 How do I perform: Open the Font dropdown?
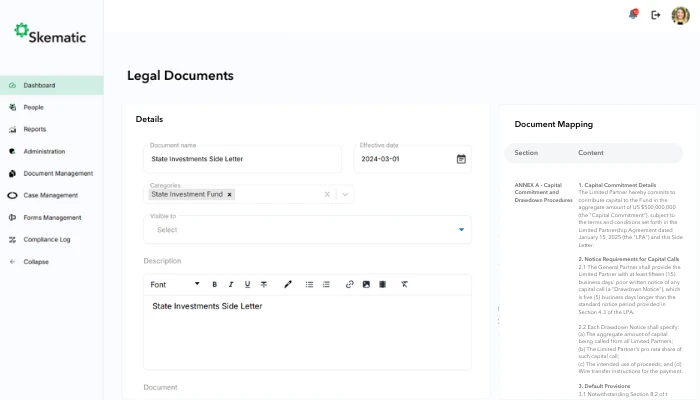175,284
